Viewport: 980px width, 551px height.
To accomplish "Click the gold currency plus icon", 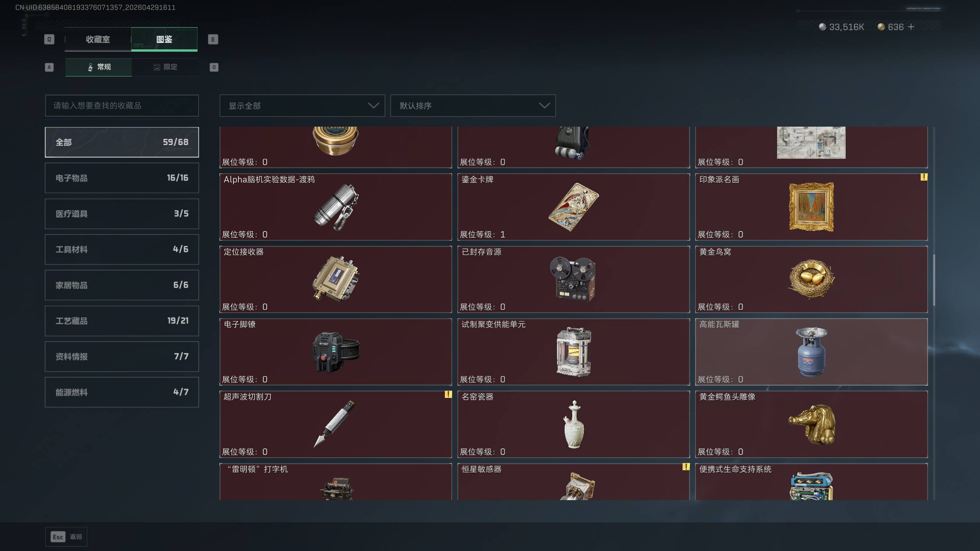I will click(x=911, y=27).
